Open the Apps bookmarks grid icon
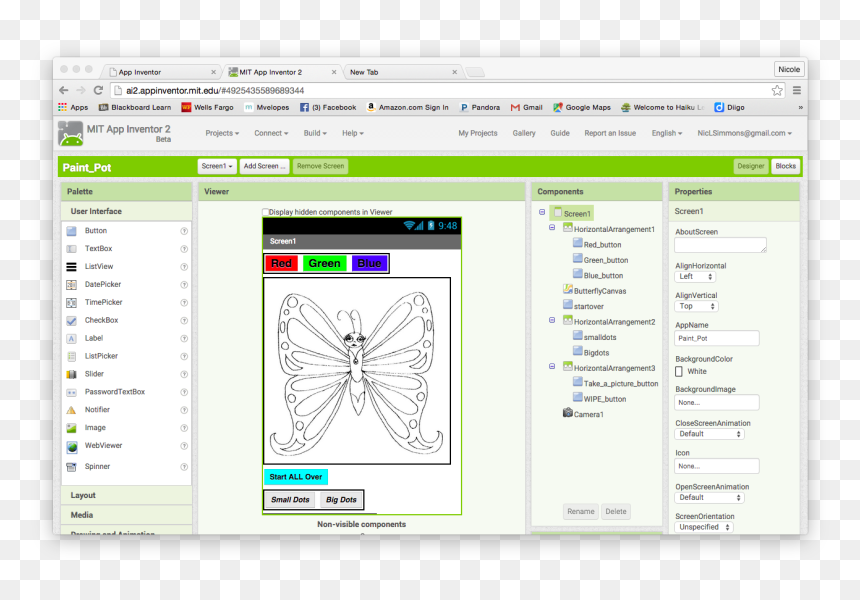 (63, 107)
